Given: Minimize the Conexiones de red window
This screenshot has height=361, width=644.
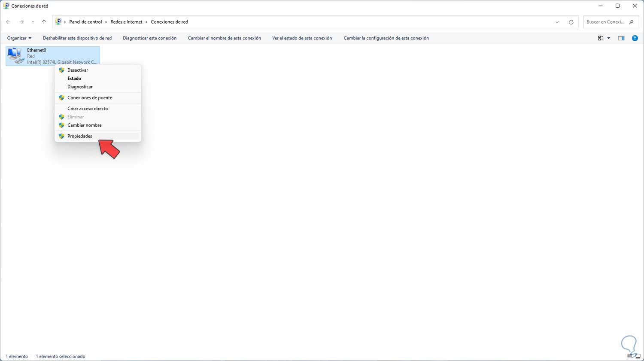Looking at the screenshot, I should [x=601, y=6].
